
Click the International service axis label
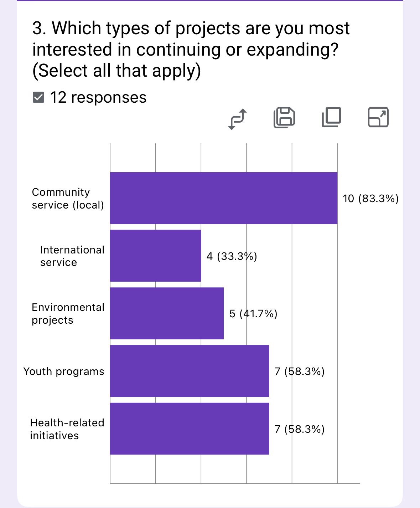[x=72, y=256]
